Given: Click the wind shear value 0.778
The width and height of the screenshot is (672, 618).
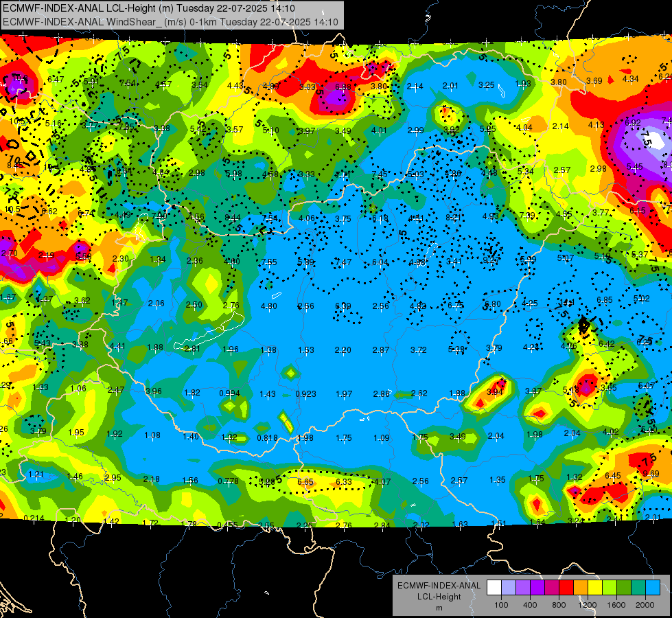Looking at the screenshot, I should [x=228, y=481].
